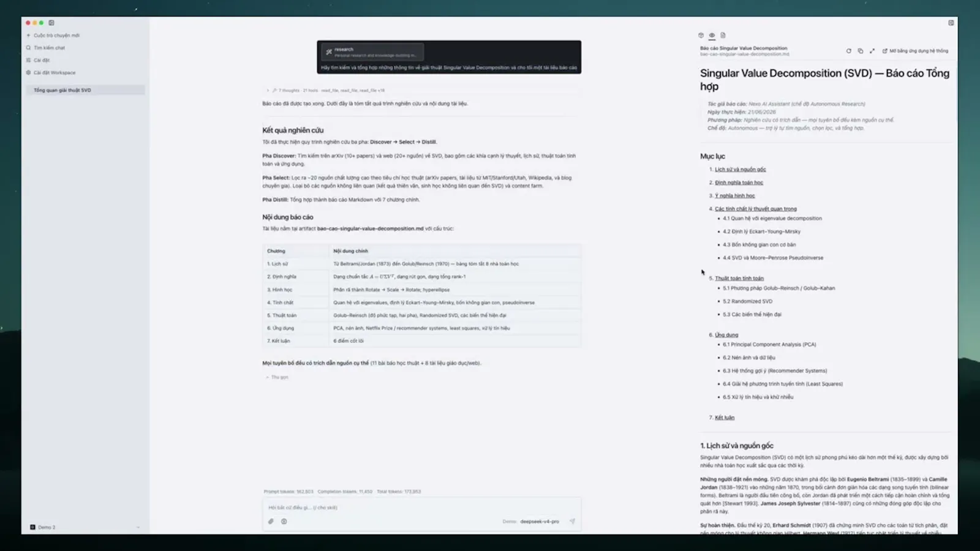Click the 'research' skill chip in the prompt

click(373, 51)
